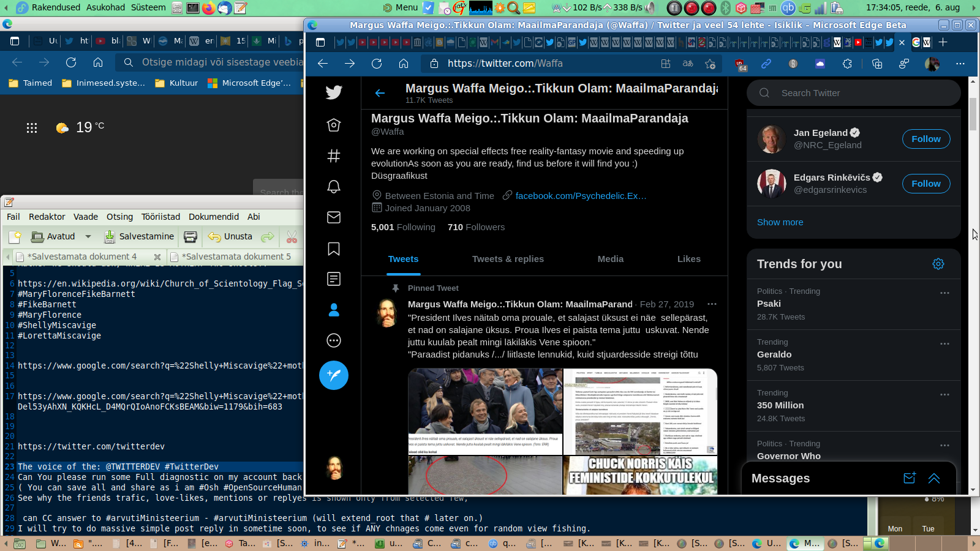Open pinned tweet more options menu
980x551 pixels.
click(x=712, y=304)
